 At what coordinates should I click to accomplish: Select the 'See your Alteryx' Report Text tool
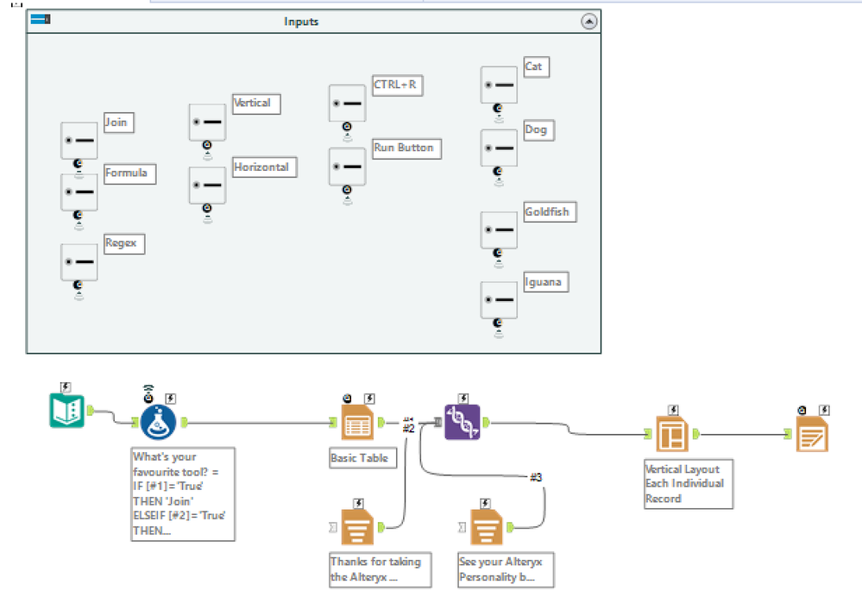click(x=487, y=527)
